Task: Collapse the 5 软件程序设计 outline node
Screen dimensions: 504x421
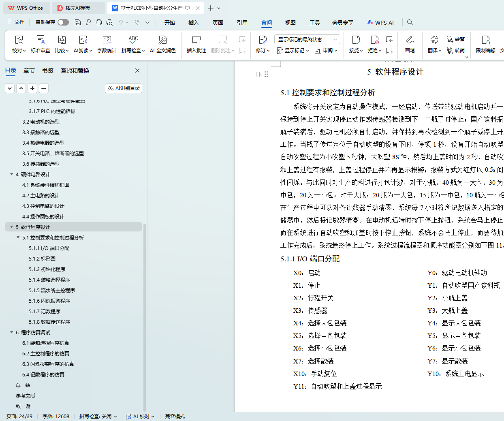Action: tap(12, 227)
